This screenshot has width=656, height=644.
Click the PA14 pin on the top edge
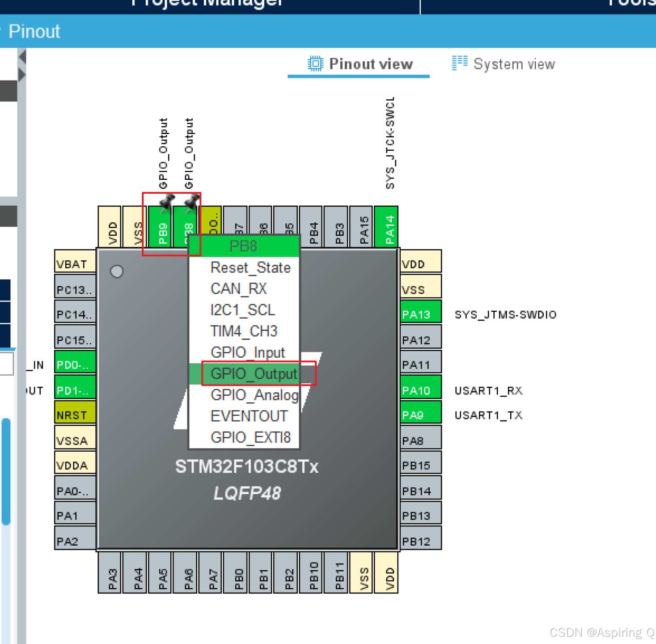pyautogui.click(x=386, y=226)
